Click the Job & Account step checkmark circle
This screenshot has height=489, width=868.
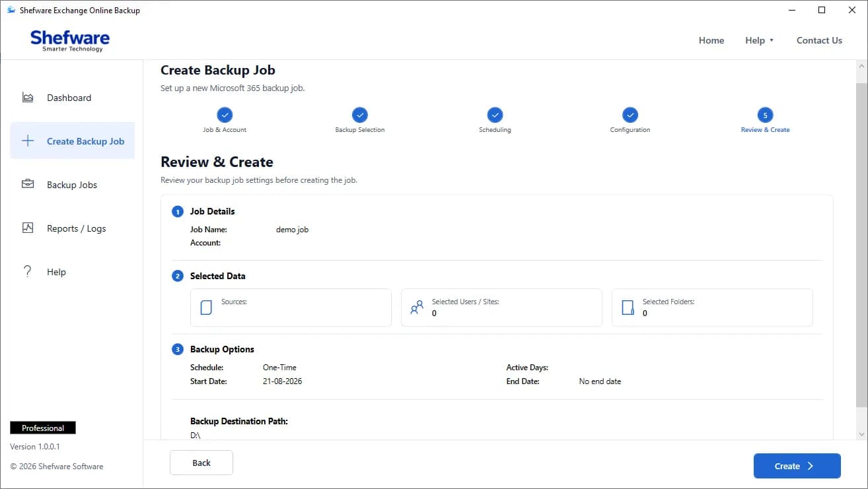(x=225, y=115)
